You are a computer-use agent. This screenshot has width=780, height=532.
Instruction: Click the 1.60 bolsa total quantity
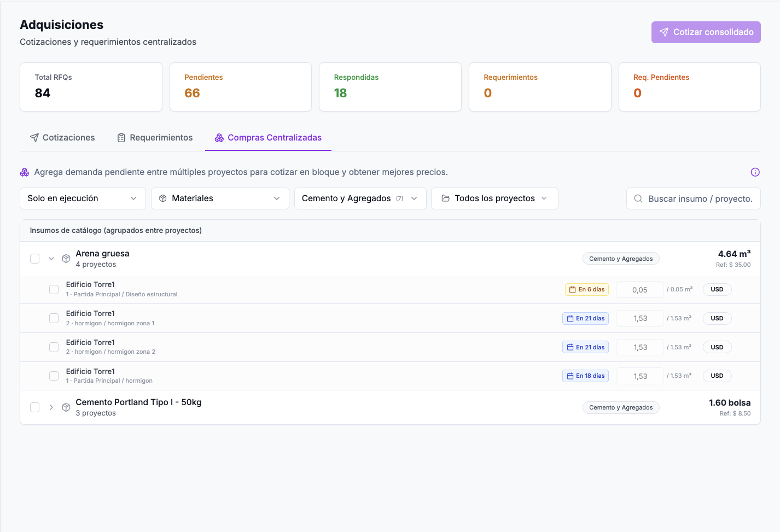pyautogui.click(x=730, y=402)
